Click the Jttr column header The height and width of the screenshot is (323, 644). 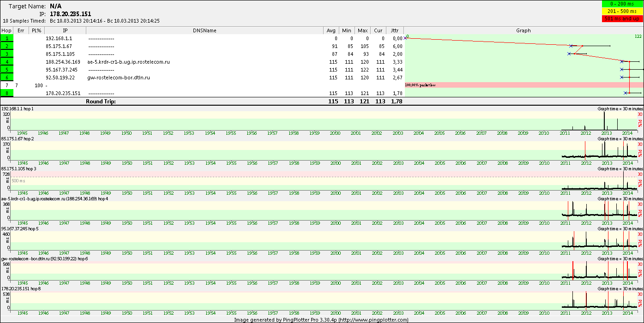click(x=394, y=30)
